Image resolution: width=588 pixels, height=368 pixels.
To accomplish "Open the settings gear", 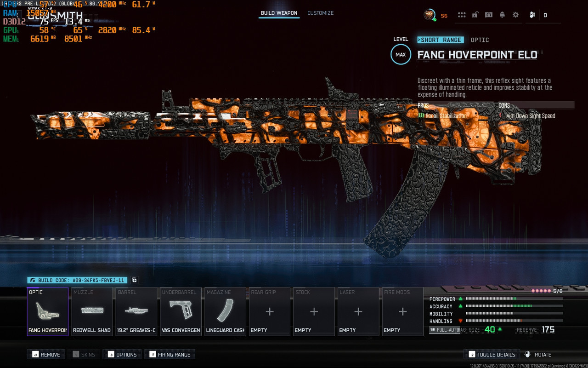I will click(x=515, y=15).
